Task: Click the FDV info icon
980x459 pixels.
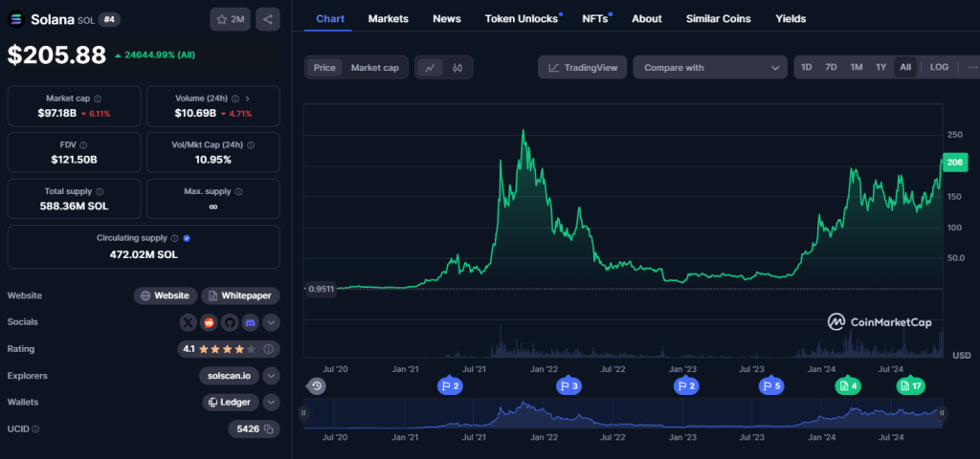Action: (83, 145)
